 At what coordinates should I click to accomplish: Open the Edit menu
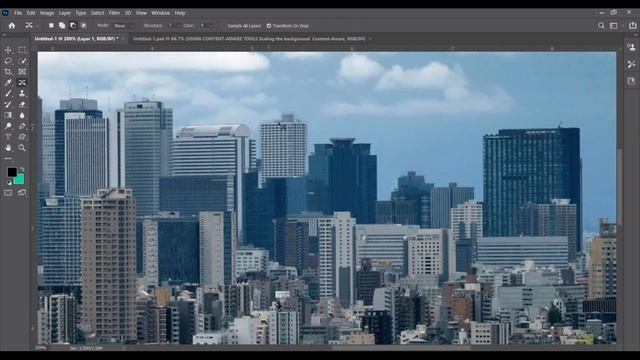point(31,13)
